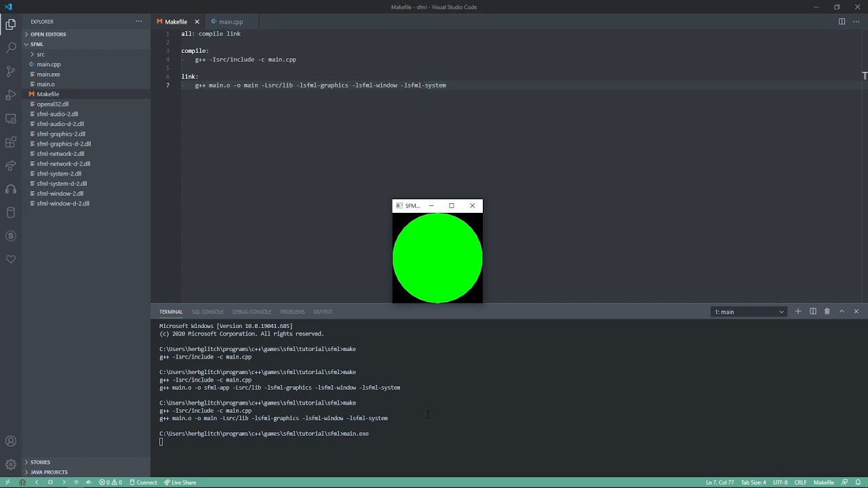Screen dimensions: 868x488
Task: Expand the Open Editors section
Action: (x=86, y=35)
